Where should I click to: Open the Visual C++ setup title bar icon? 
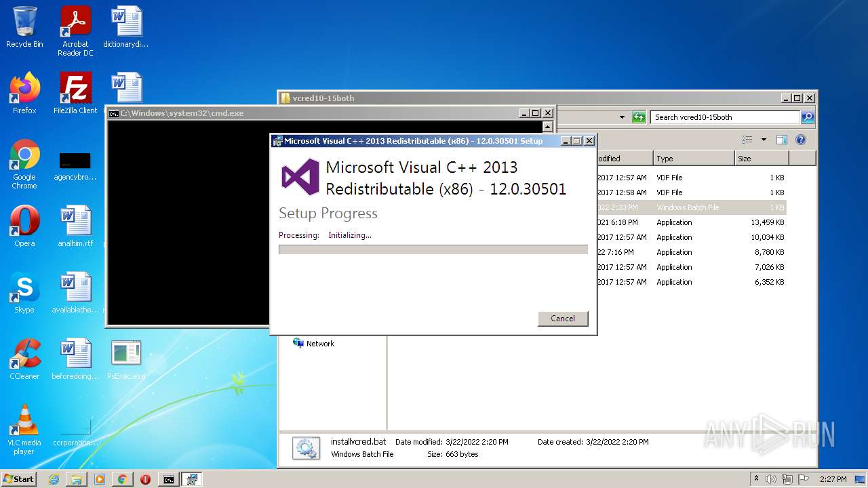pos(277,141)
